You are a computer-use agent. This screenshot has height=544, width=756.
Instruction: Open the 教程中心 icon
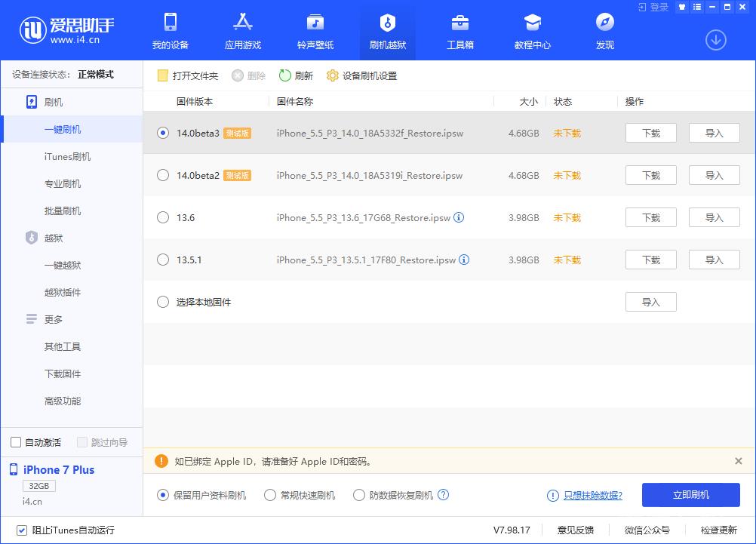pos(532,31)
